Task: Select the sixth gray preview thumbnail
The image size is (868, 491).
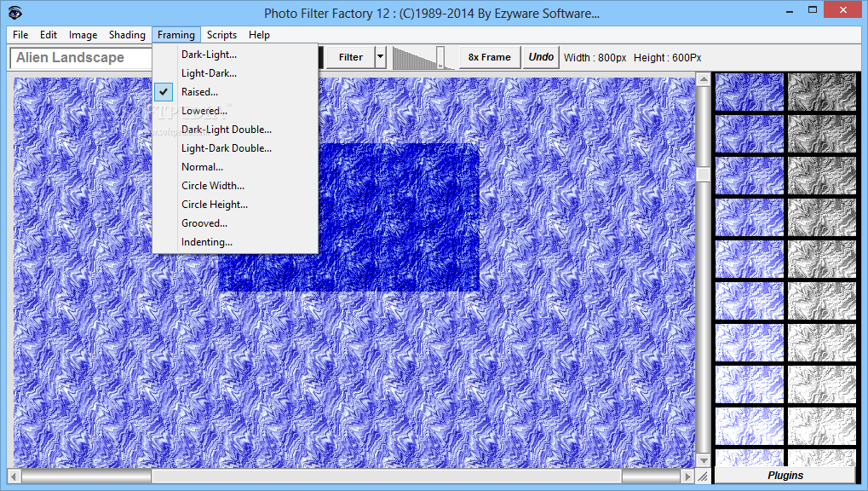Action: [x=822, y=301]
